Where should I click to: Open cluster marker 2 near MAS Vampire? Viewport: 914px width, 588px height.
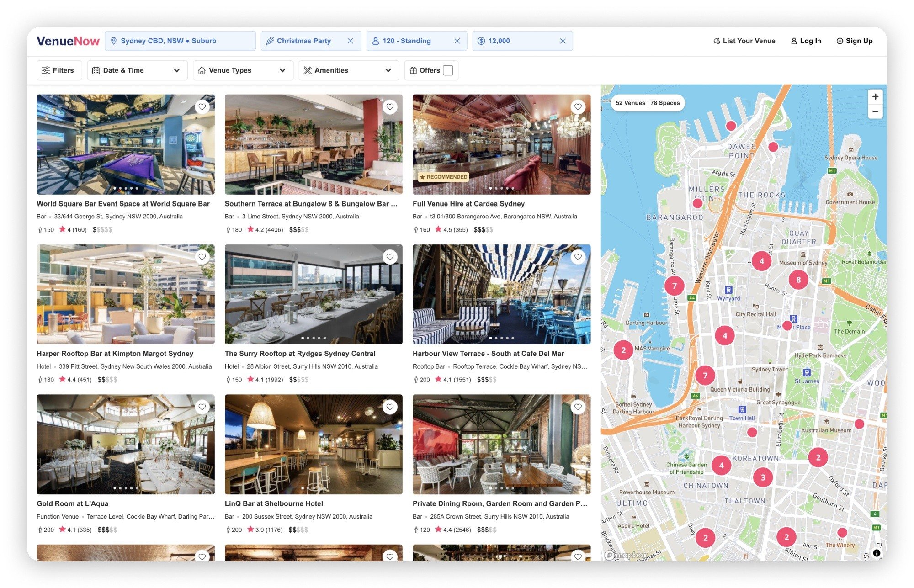click(x=623, y=350)
